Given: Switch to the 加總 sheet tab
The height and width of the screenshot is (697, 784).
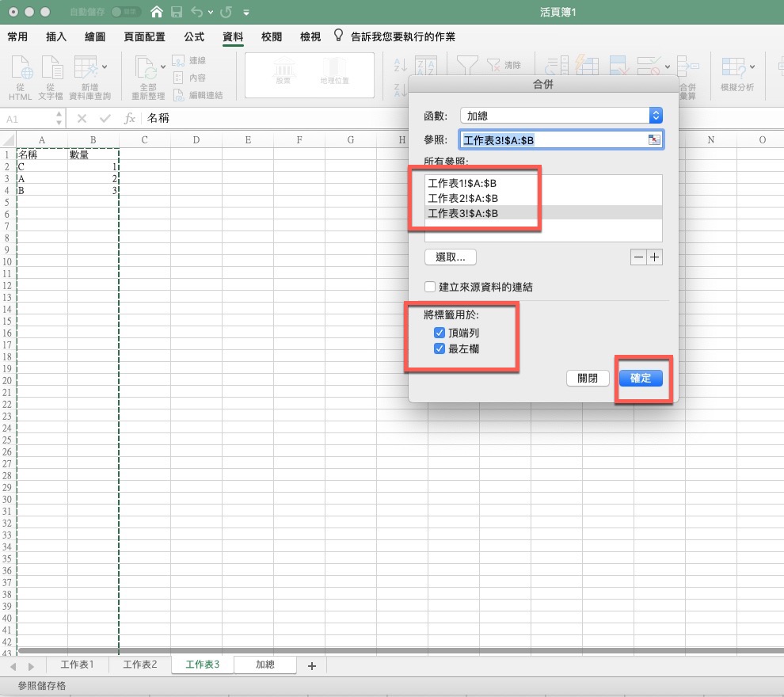Looking at the screenshot, I should 265,665.
